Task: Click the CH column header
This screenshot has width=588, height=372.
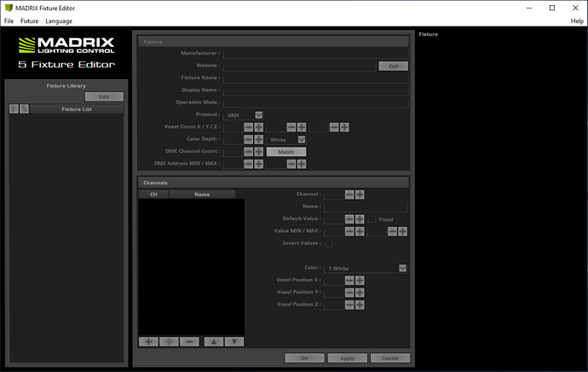Action: pyautogui.click(x=153, y=194)
